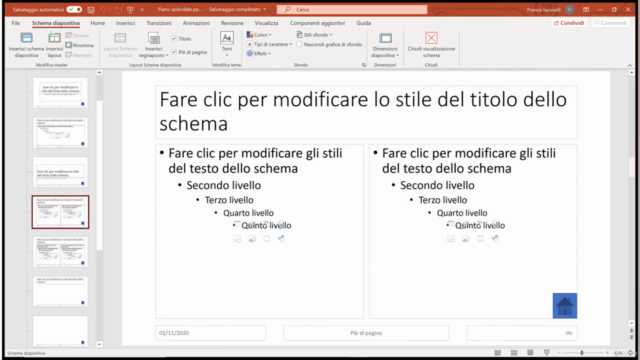Open the Temi dropdown
Image resolution: width=640 pixels, height=360 pixels.
pyautogui.click(x=227, y=44)
